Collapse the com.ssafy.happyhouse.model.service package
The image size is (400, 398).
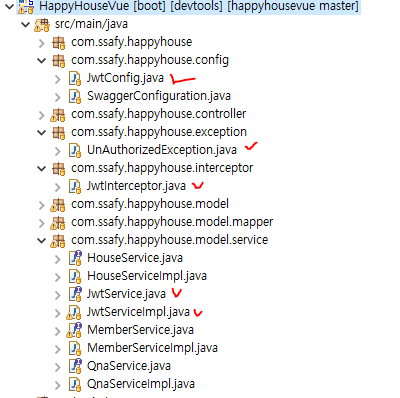[x=42, y=240]
